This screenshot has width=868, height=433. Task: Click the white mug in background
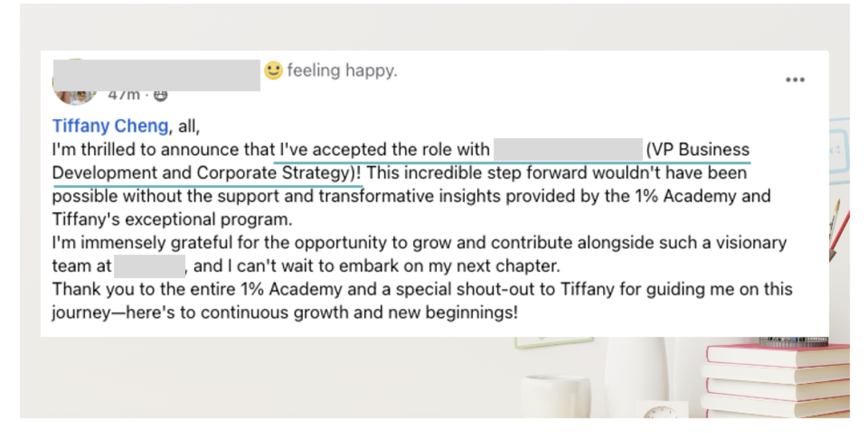(555, 396)
